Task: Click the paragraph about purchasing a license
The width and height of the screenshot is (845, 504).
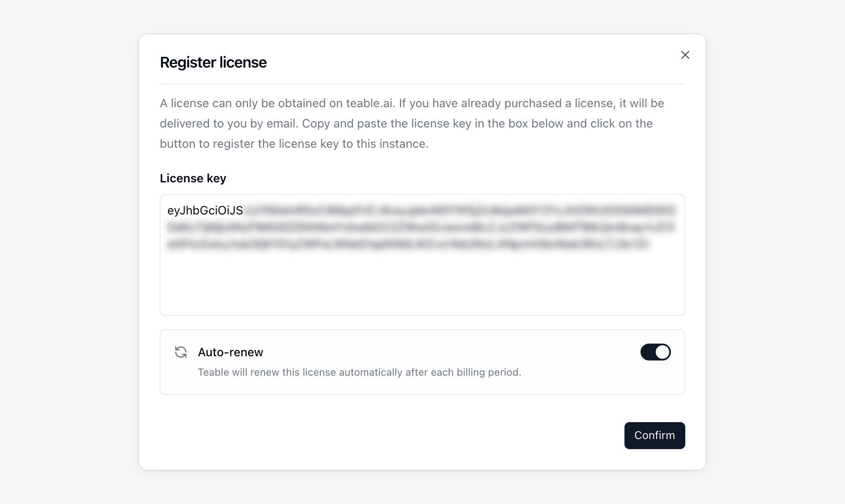Action: (x=412, y=123)
